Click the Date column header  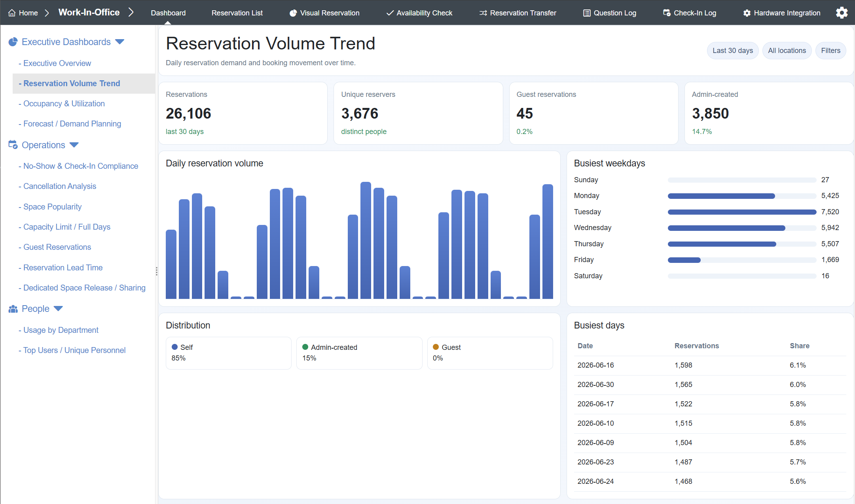585,346
